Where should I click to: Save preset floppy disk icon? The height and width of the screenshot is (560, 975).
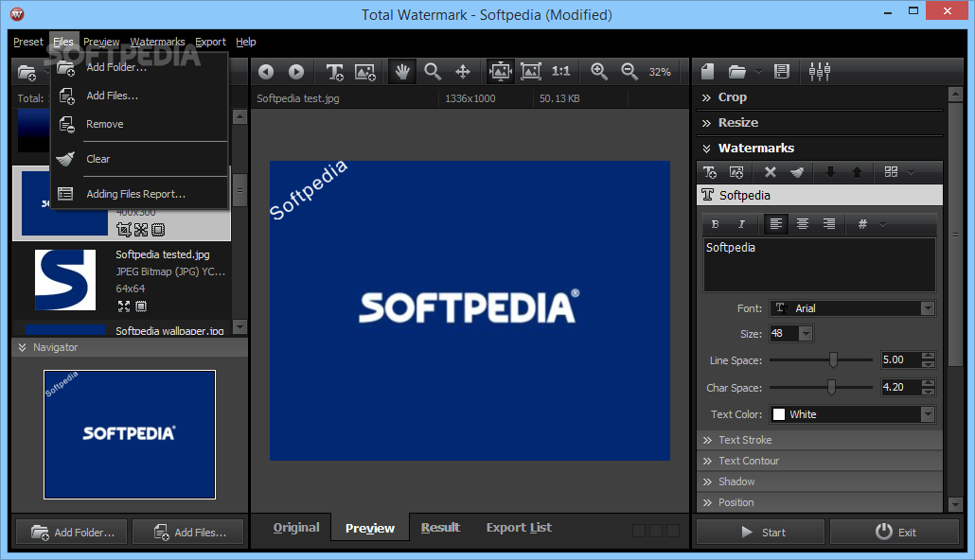click(782, 72)
